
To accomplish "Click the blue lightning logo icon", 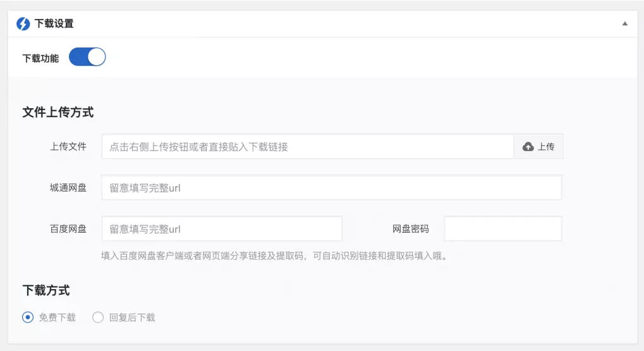I will [23, 23].
